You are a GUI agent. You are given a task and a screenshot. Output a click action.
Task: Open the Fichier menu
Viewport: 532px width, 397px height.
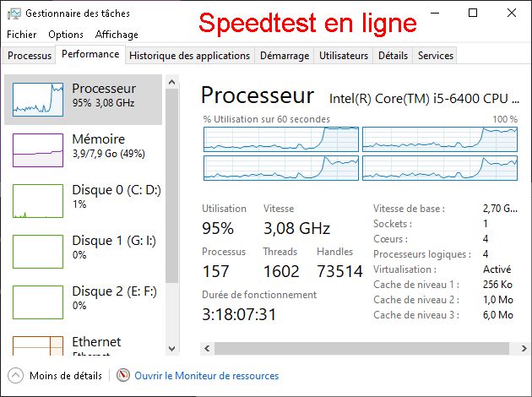tap(22, 35)
